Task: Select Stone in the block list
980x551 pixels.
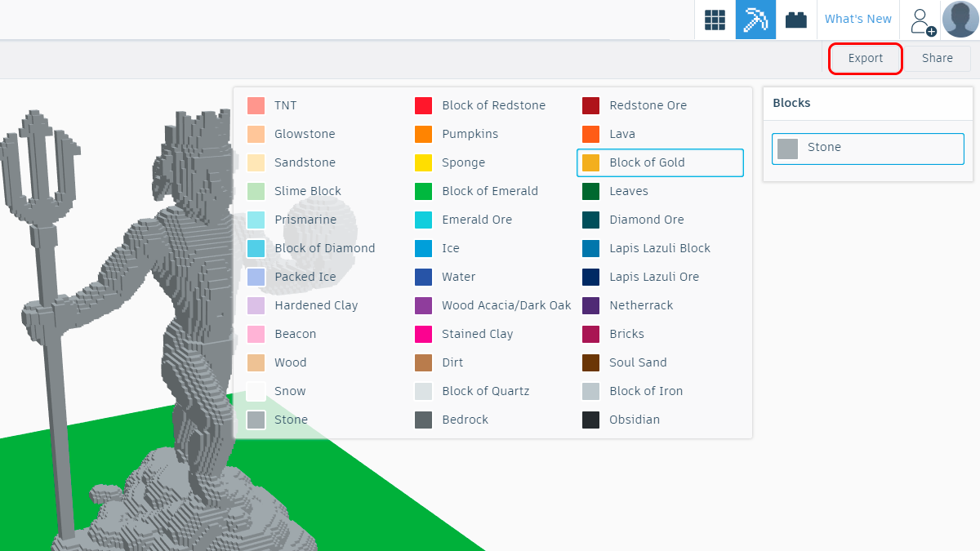Action: (x=325, y=420)
